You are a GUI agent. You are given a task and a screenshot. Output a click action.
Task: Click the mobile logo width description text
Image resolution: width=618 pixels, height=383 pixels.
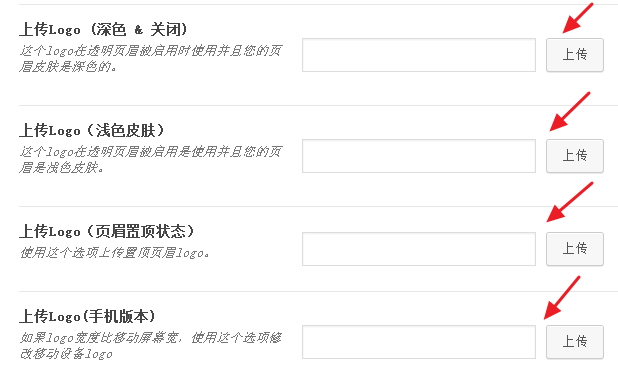click(151, 345)
